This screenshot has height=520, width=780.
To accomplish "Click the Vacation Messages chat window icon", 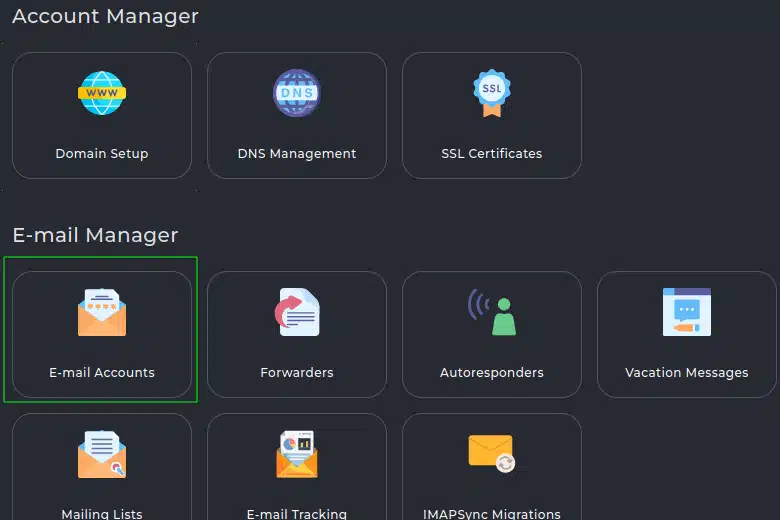I will tap(687, 312).
